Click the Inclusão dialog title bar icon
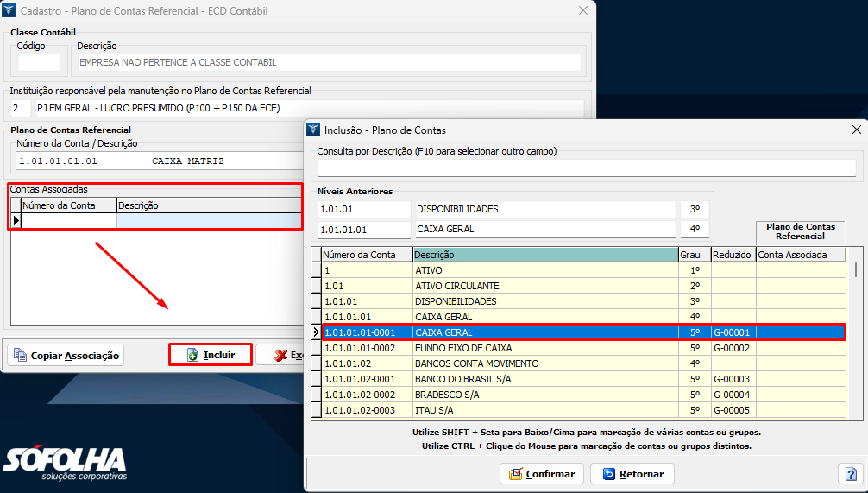 click(313, 130)
